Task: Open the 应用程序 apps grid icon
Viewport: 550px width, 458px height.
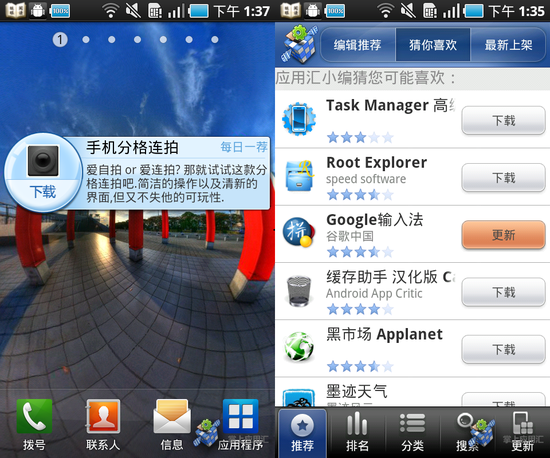Action: click(x=241, y=417)
